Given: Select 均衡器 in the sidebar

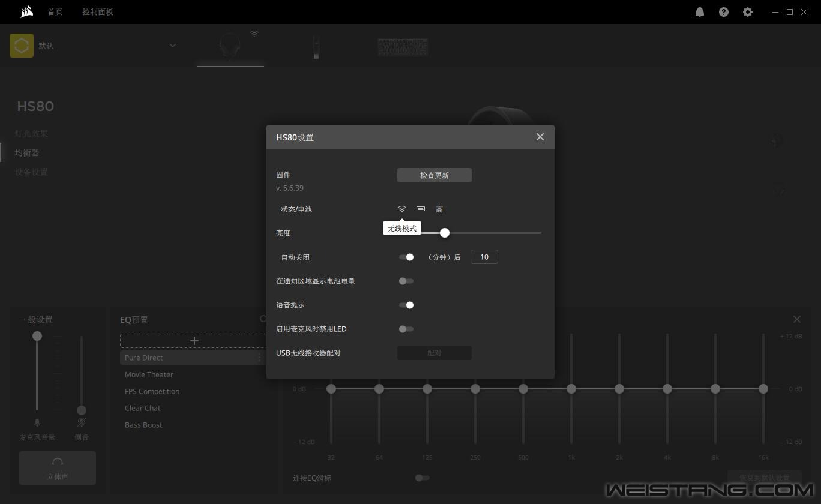Looking at the screenshot, I should coord(27,152).
